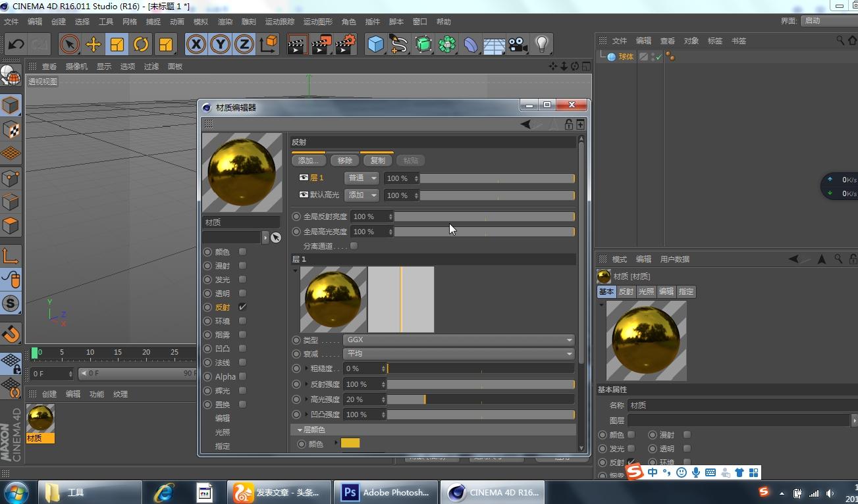Click Render View clapperboard icon
The image size is (858, 504).
(298, 45)
